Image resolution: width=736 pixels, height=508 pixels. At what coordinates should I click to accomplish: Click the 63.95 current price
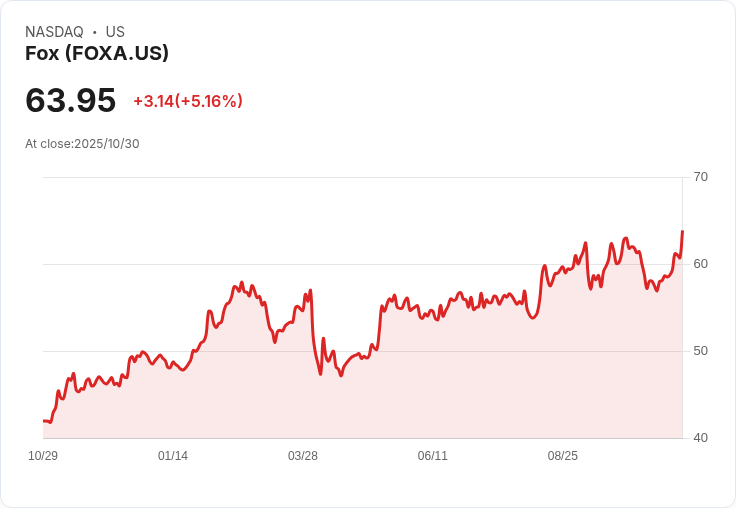71,100
